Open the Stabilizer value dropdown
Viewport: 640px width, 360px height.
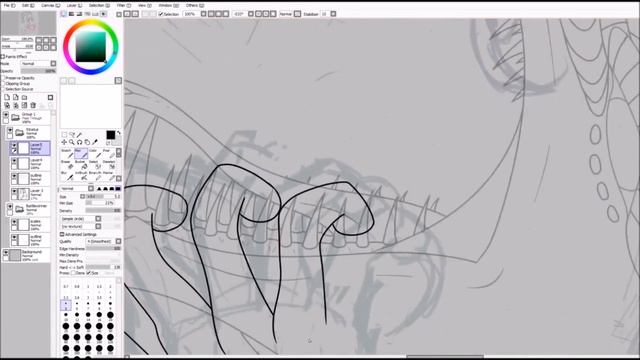(x=333, y=14)
